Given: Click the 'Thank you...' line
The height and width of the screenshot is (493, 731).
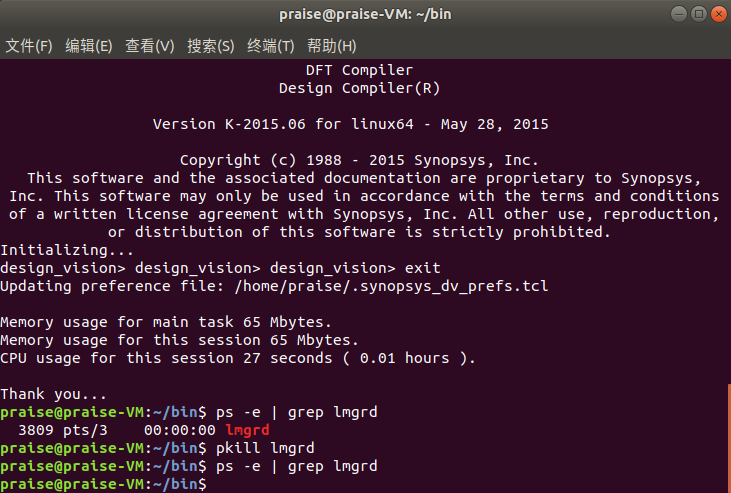Looking at the screenshot, I should tap(53, 394).
